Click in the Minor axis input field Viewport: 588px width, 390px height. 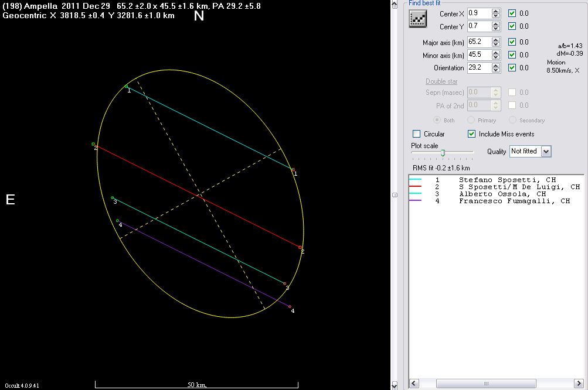click(x=479, y=54)
